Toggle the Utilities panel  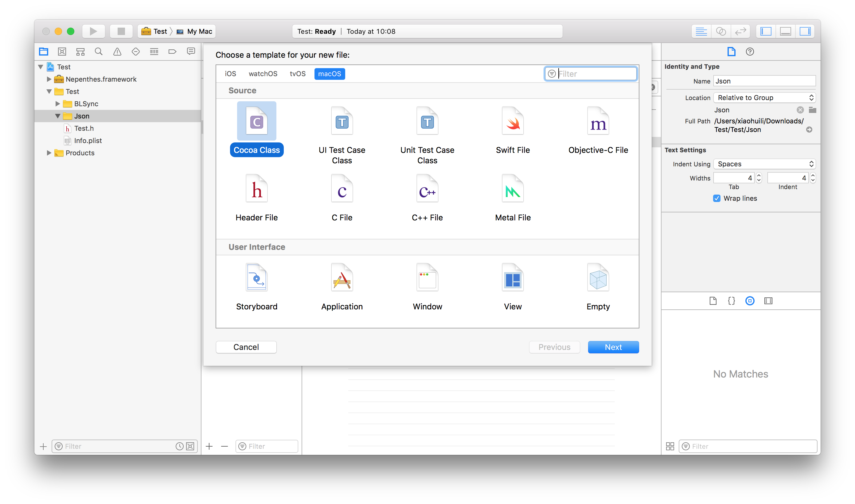coord(805,31)
